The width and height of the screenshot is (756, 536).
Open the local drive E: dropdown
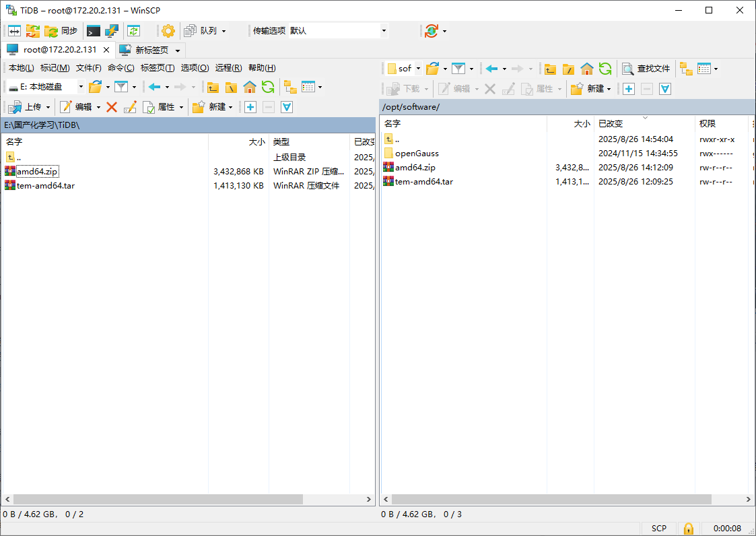click(81, 87)
